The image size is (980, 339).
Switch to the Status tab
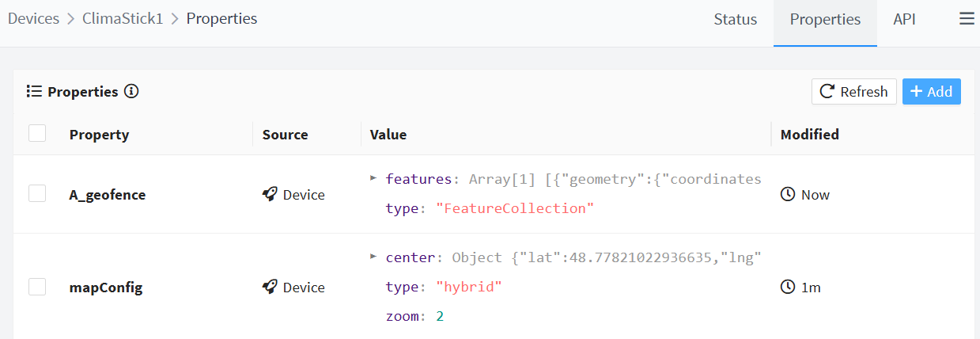coord(735,20)
